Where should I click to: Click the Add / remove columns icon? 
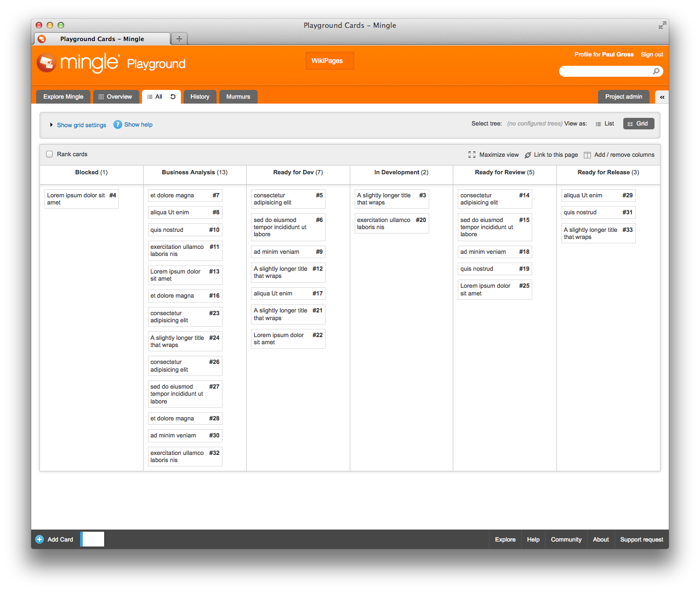587,155
